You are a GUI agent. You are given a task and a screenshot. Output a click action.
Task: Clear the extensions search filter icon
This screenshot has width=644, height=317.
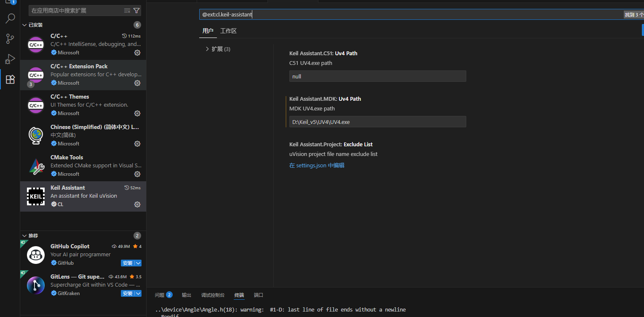[127, 10]
